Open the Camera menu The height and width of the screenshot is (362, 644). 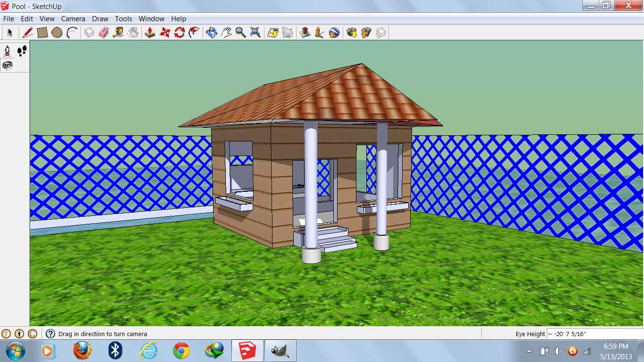click(73, 19)
